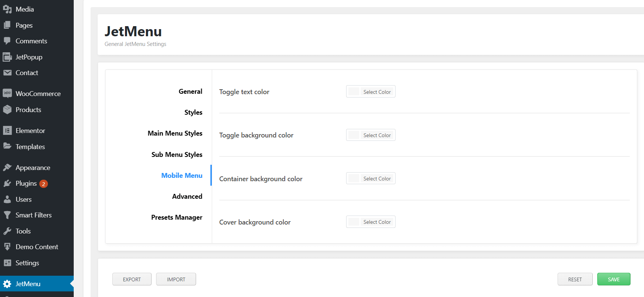Click the Contact envelope icon
644x297 pixels.
coord(7,73)
